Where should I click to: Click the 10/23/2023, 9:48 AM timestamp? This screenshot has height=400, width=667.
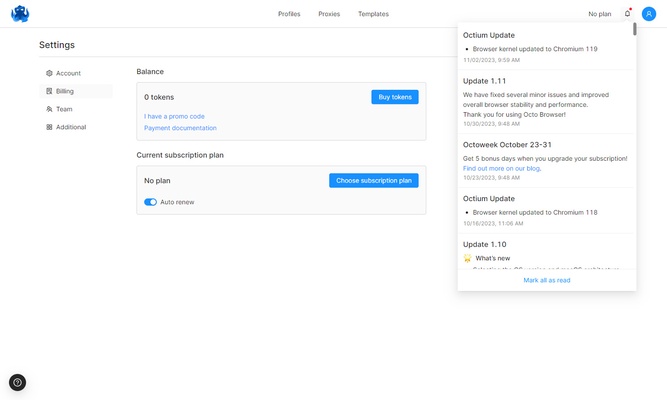491,177
